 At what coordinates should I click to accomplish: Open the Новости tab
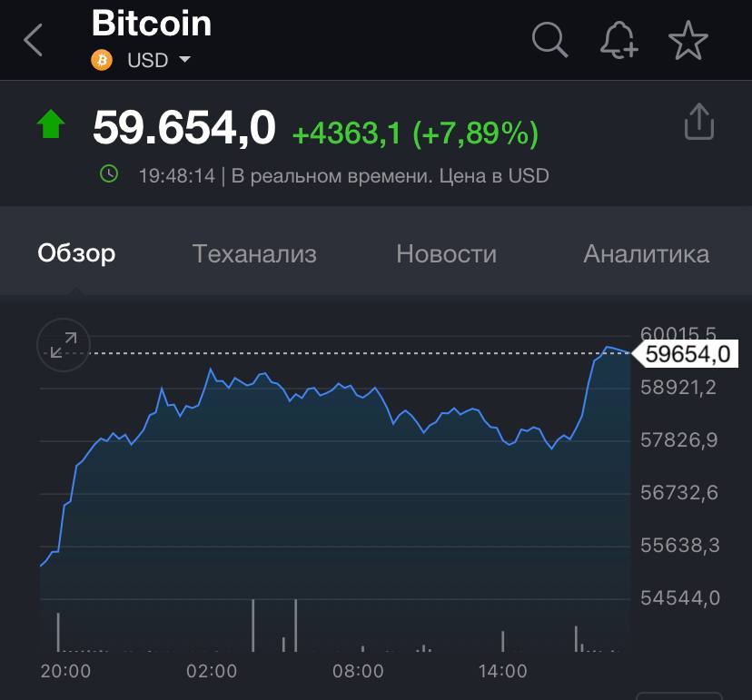point(446,253)
